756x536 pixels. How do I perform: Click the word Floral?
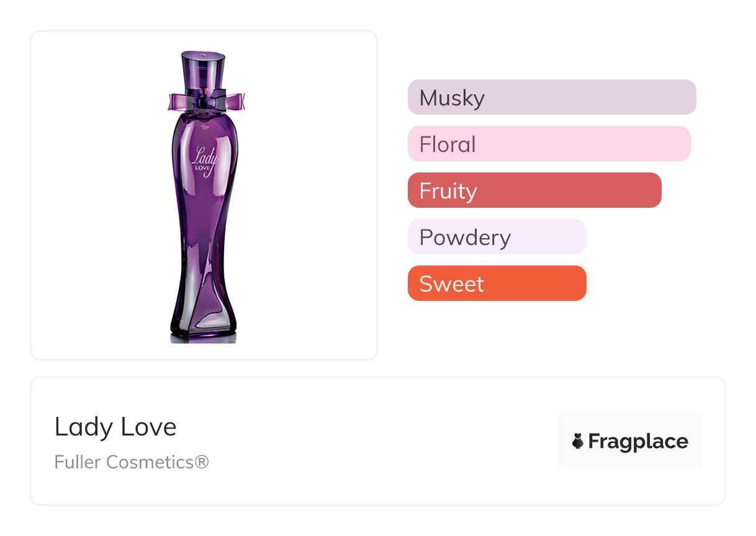click(448, 145)
